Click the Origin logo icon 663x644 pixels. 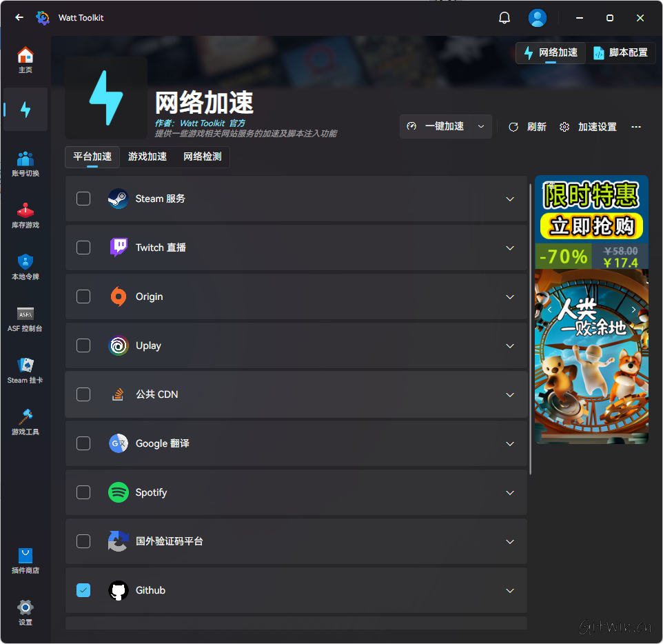pyautogui.click(x=119, y=296)
